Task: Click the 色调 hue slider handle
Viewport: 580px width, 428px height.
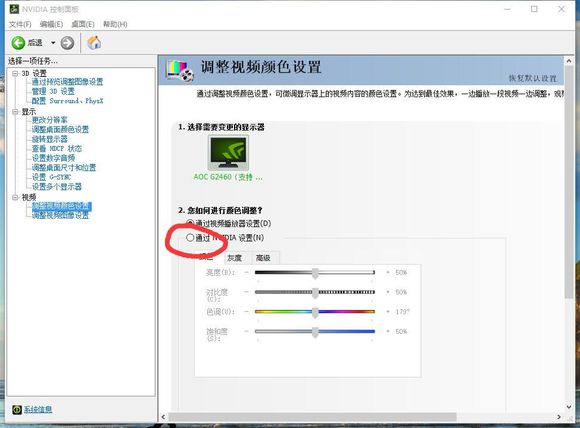Action: click(315, 312)
